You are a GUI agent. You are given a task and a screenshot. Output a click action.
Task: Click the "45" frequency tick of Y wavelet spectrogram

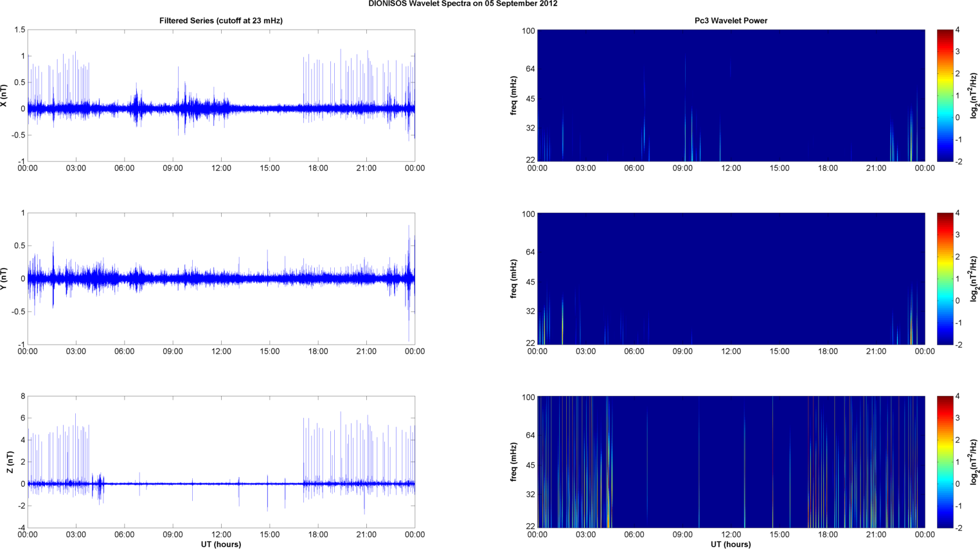pyautogui.click(x=530, y=282)
